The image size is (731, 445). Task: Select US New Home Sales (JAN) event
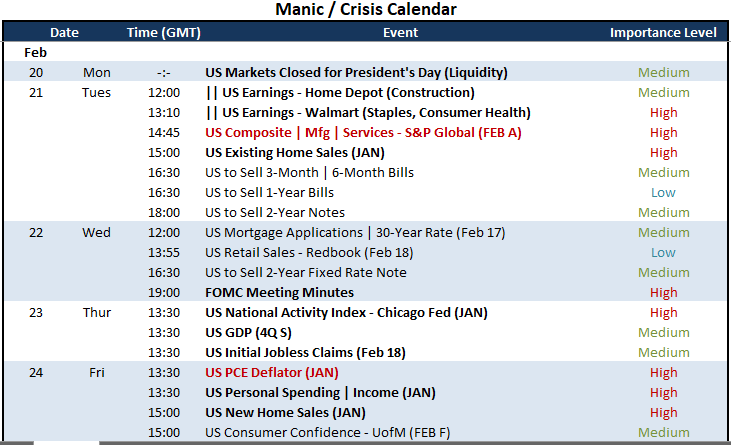285,413
